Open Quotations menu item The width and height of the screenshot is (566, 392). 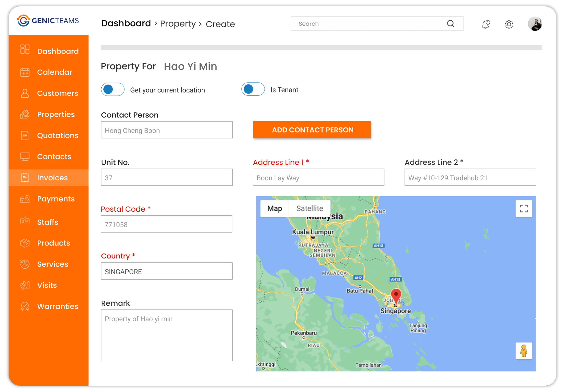pyautogui.click(x=49, y=135)
